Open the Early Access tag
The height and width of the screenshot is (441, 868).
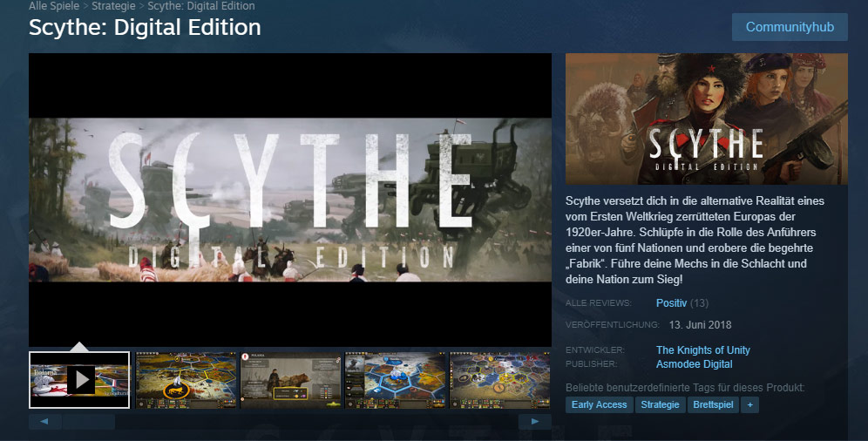pyautogui.click(x=599, y=404)
